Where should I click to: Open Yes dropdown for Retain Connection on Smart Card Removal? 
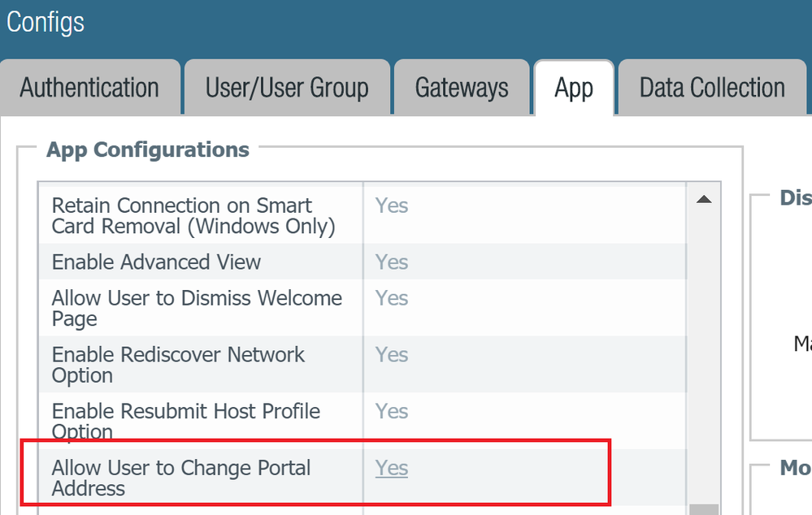click(392, 206)
